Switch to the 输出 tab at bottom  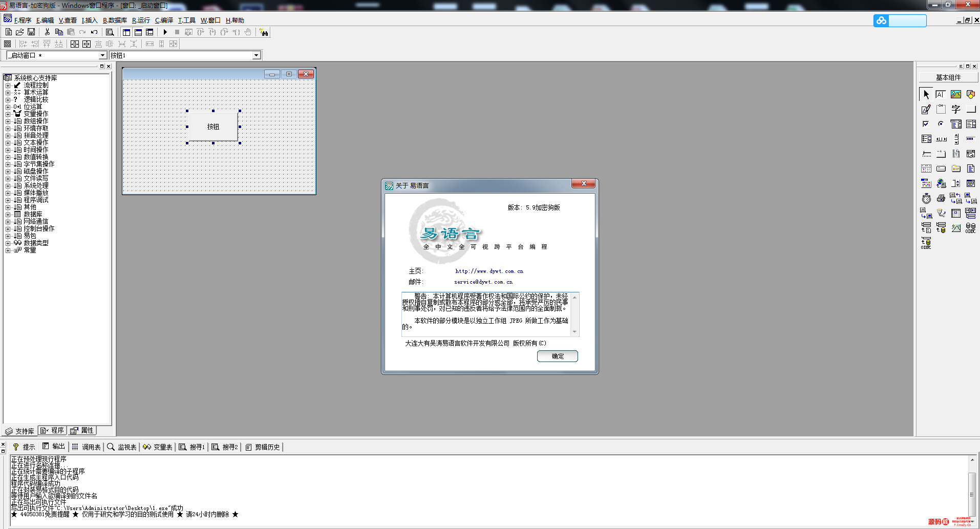point(54,447)
